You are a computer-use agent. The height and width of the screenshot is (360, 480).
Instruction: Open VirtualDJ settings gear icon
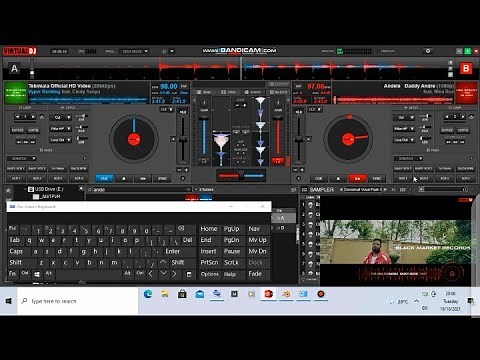click(x=428, y=51)
